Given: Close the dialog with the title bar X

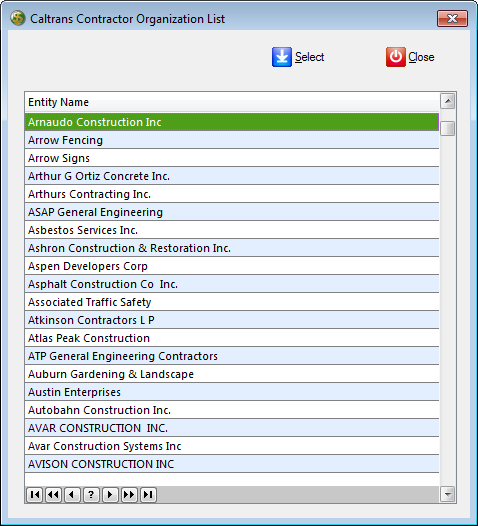Looking at the screenshot, I should click(452, 18).
